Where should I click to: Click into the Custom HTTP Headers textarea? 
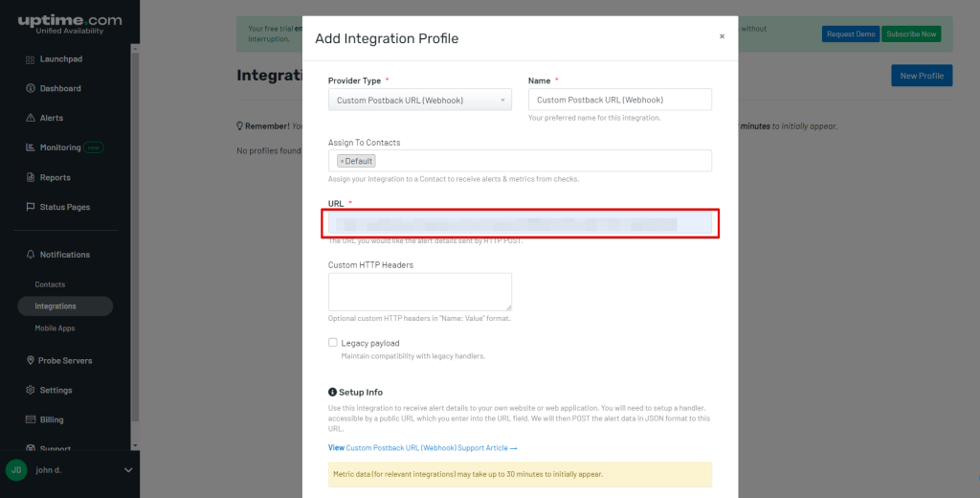(x=419, y=291)
